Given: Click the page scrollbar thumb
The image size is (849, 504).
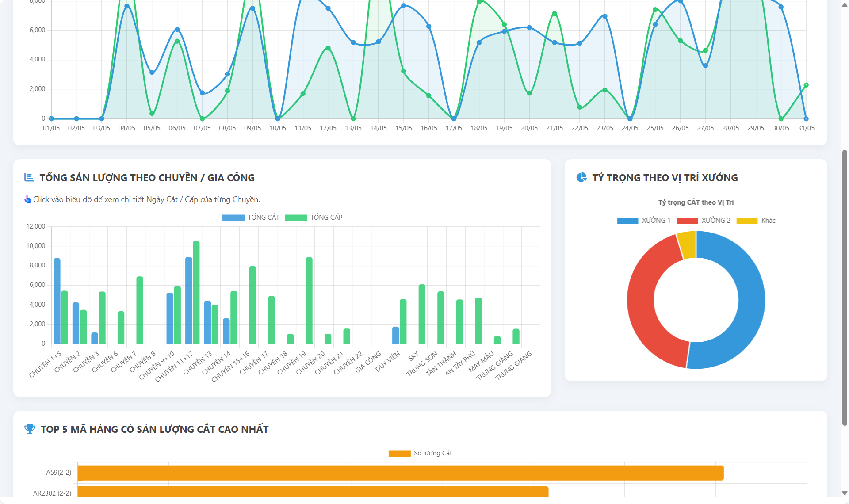Looking at the screenshot, I should point(845,287).
